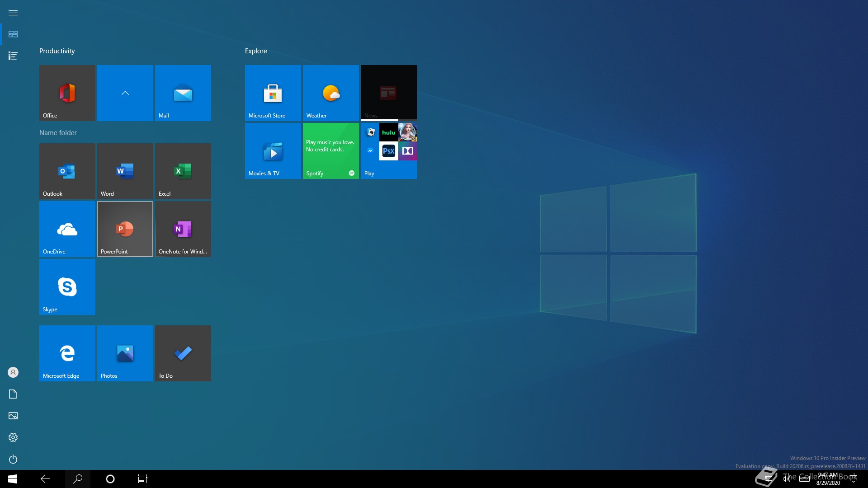The height and width of the screenshot is (488, 868).
Task: Open the volume control in tray
Action: tap(787, 479)
